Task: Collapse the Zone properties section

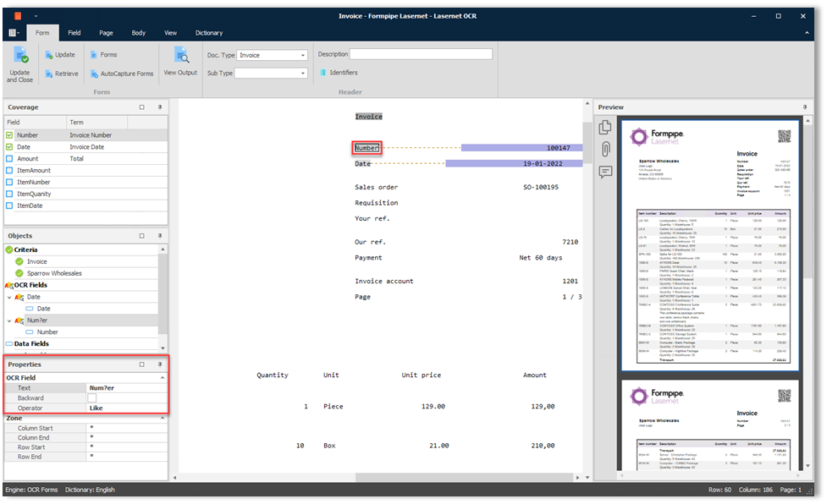Action: [x=163, y=418]
